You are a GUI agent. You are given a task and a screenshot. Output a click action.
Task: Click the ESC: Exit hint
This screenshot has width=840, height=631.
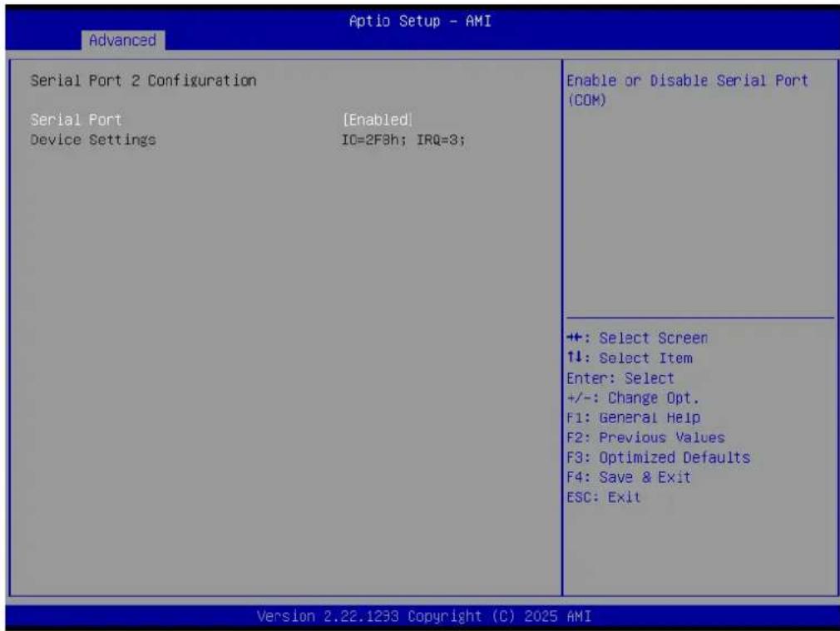click(604, 497)
